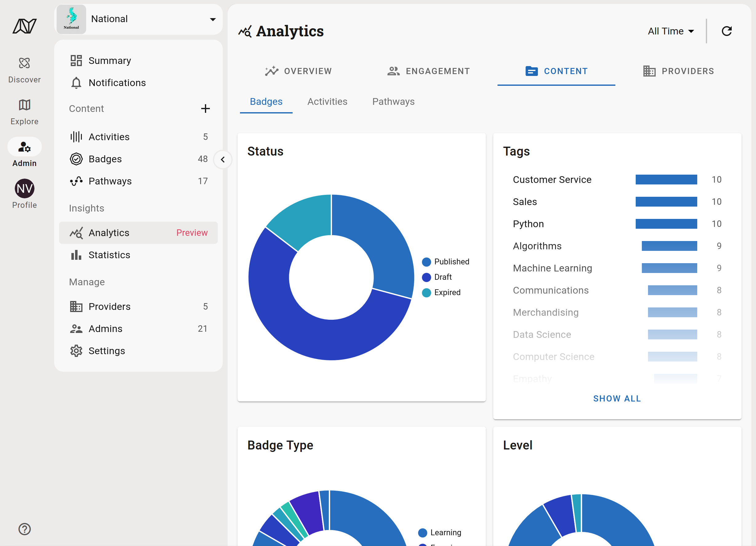The width and height of the screenshot is (756, 546).
Task: Open the Explore map icon
Action: (x=24, y=105)
